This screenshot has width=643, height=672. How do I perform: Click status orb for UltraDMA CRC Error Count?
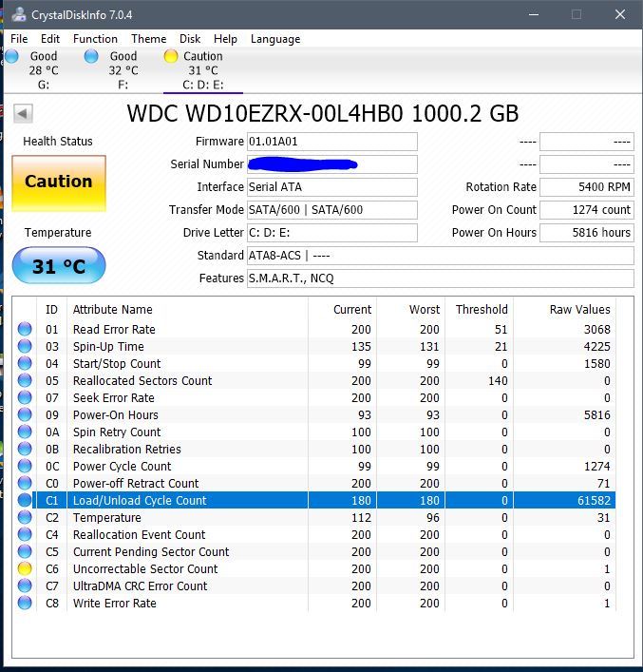tap(25, 586)
